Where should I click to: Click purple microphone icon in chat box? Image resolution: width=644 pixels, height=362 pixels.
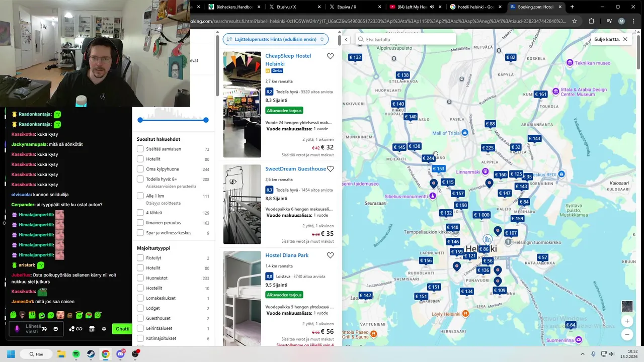[x=17, y=329]
